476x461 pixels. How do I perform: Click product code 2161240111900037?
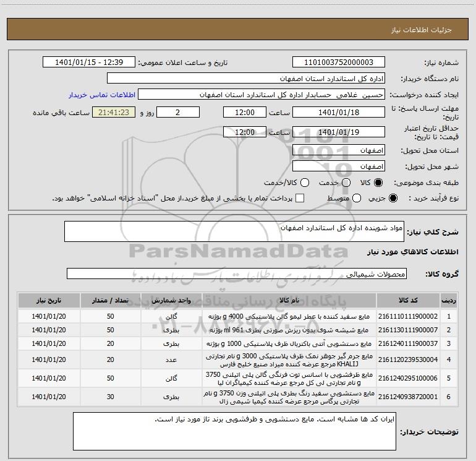pos(408,343)
